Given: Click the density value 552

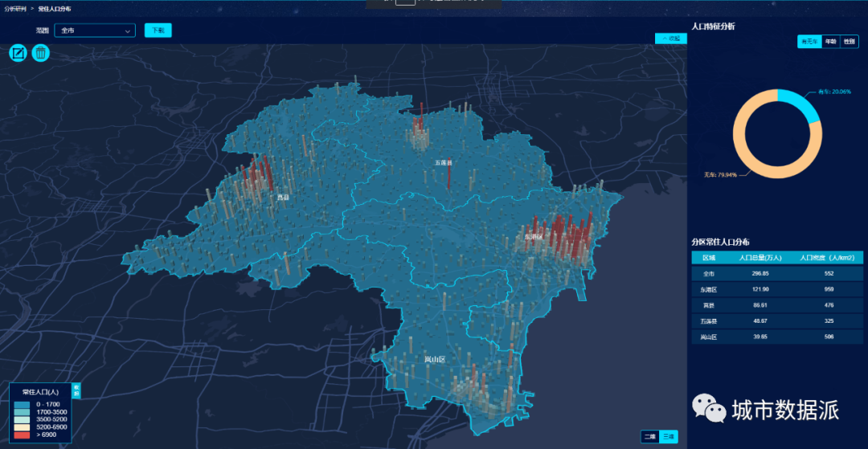Looking at the screenshot, I should tap(829, 274).
